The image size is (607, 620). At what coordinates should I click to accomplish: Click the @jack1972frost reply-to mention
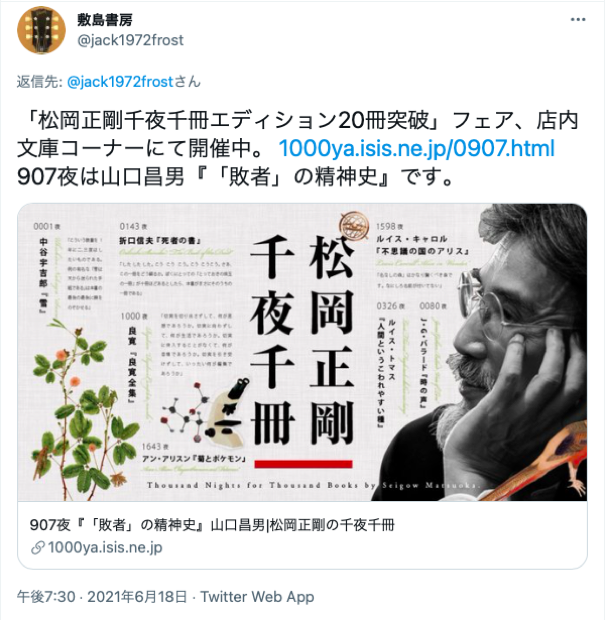pyautogui.click(x=121, y=82)
